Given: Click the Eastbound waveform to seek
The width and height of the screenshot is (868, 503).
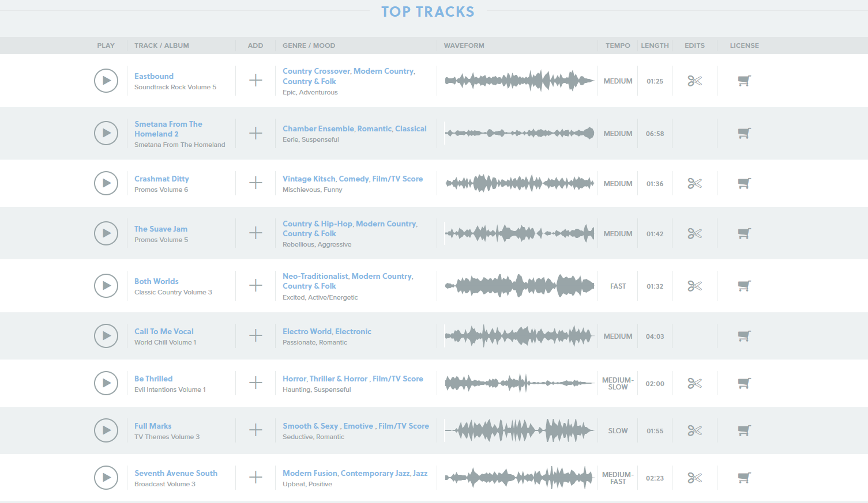Looking at the screenshot, I should click(x=519, y=81).
